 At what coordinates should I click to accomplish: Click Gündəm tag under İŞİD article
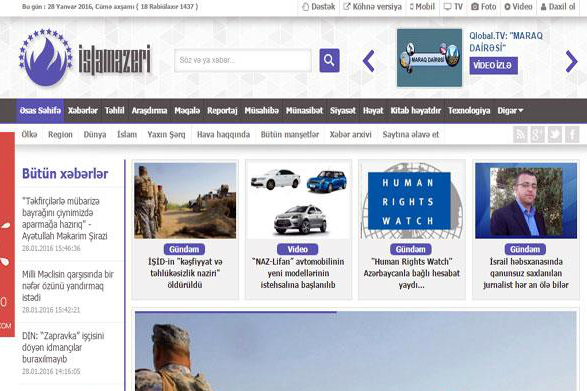point(184,249)
